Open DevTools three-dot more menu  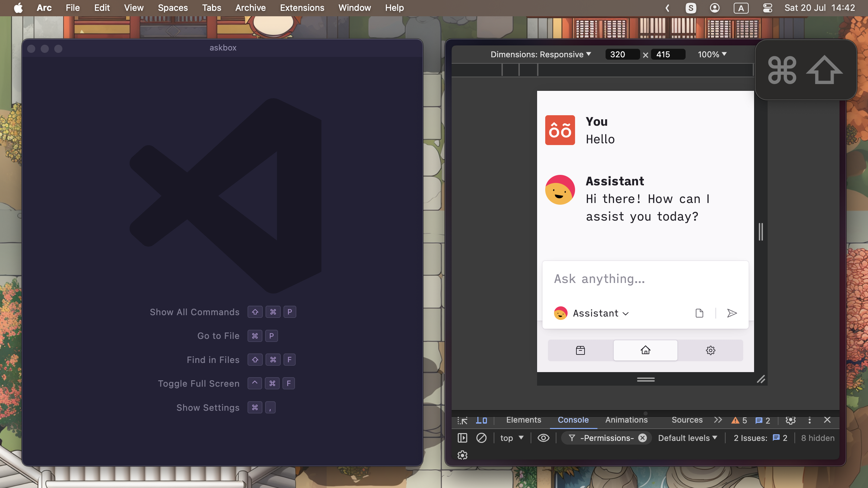(810, 420)
